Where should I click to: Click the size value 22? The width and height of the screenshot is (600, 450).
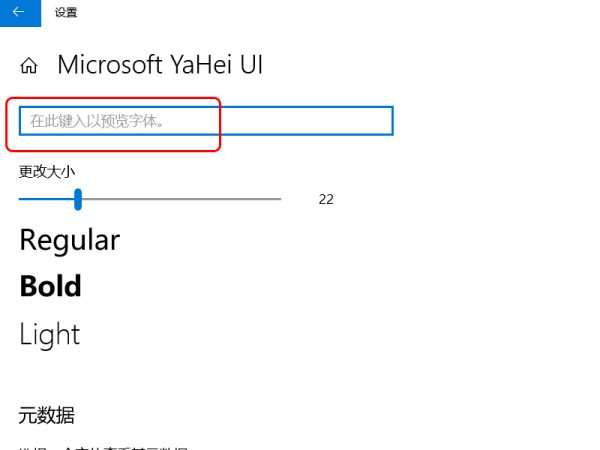click(x=326, y=199)
